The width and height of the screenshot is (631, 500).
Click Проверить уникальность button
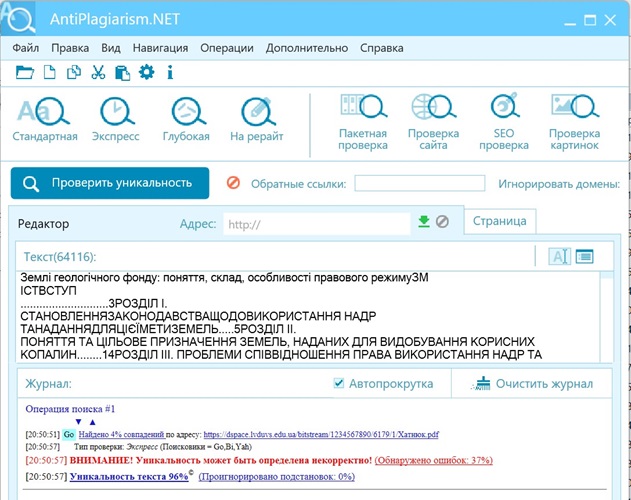pos(110,183)
